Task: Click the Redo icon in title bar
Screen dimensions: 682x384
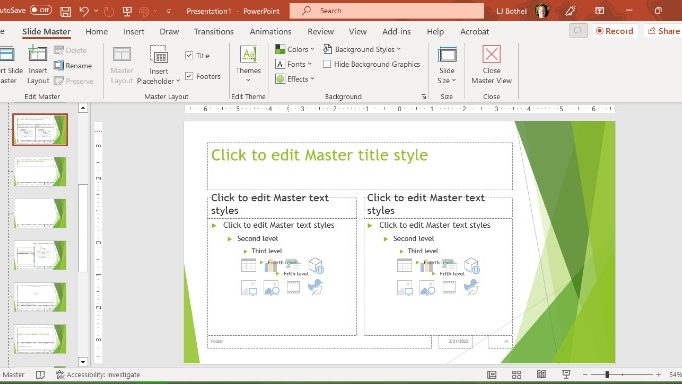Action: [109, 11]
